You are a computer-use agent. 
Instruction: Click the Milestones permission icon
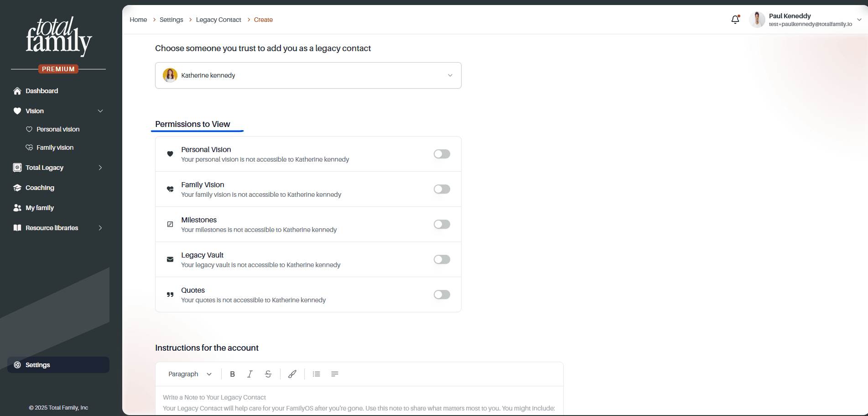point(170,224)
